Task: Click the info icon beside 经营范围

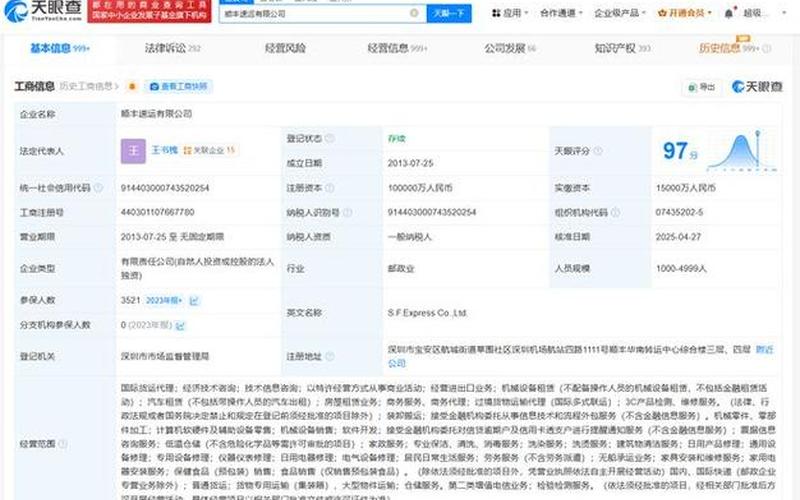Action: pos(63,444)
